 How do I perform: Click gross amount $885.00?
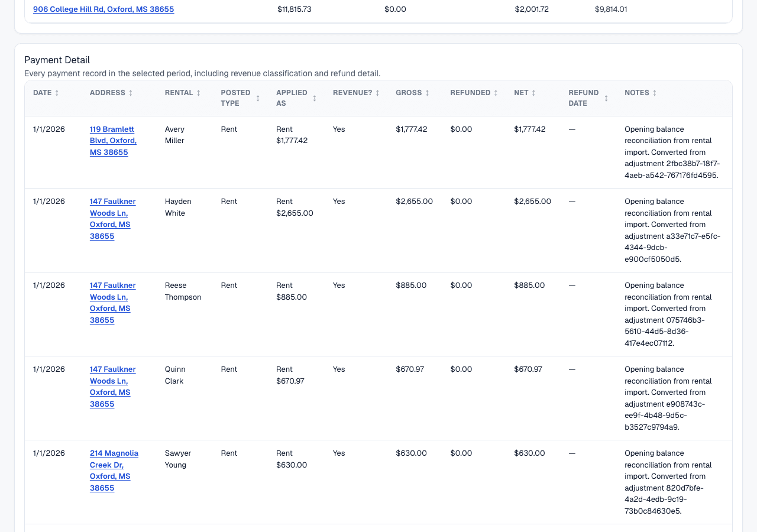(411, 286)
